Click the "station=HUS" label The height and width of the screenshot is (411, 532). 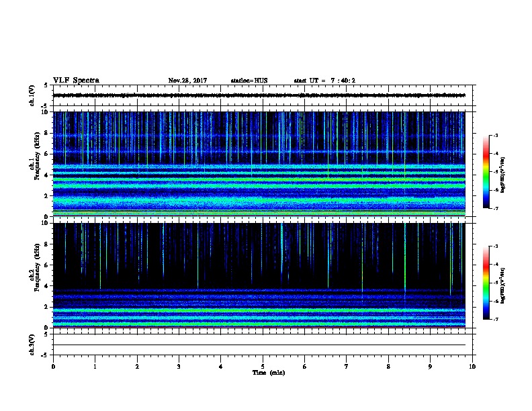pyautogui.click(x=249, y=81)
